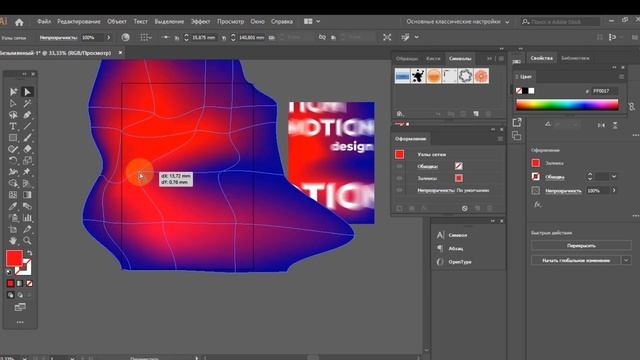Enable Draw Behind mode in toolbox
This screenshot has width=640, height=360.
coord(20,295)
